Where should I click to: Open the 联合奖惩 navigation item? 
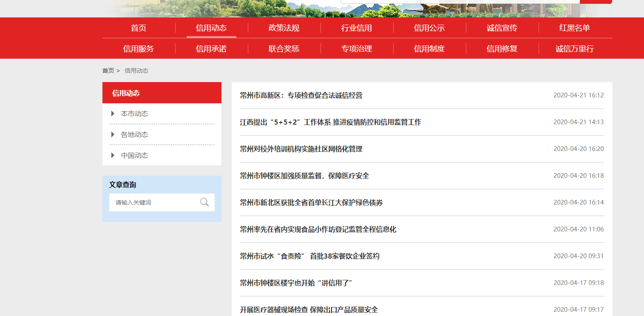point(284,49)
